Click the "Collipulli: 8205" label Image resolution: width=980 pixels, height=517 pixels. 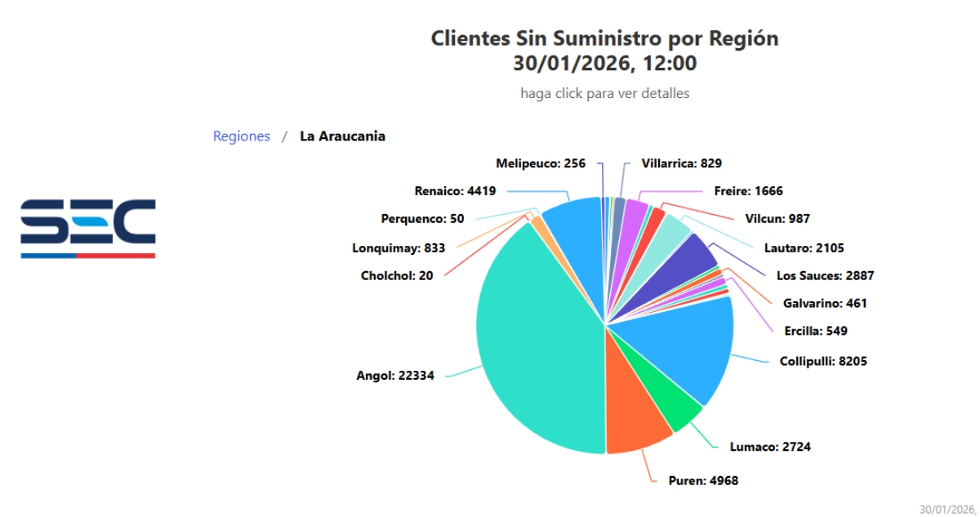click(823, 361)
